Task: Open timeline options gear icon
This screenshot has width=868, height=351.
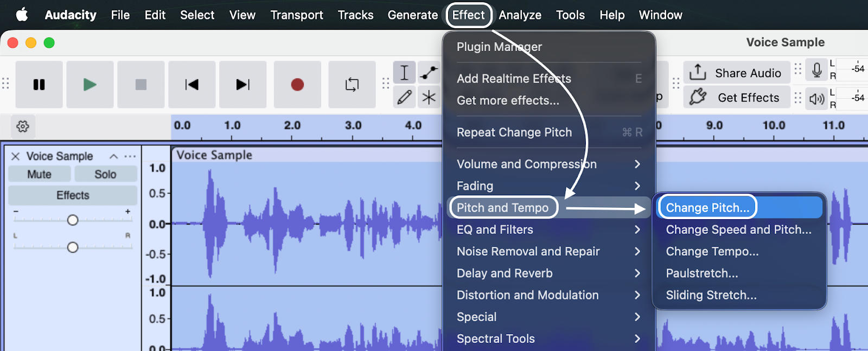Action: [x=23, y=126]
